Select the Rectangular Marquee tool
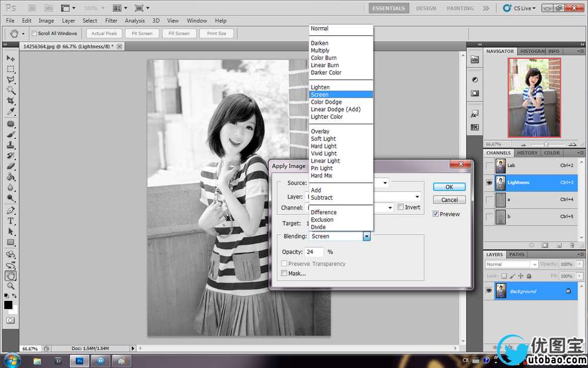 (11, 69)
